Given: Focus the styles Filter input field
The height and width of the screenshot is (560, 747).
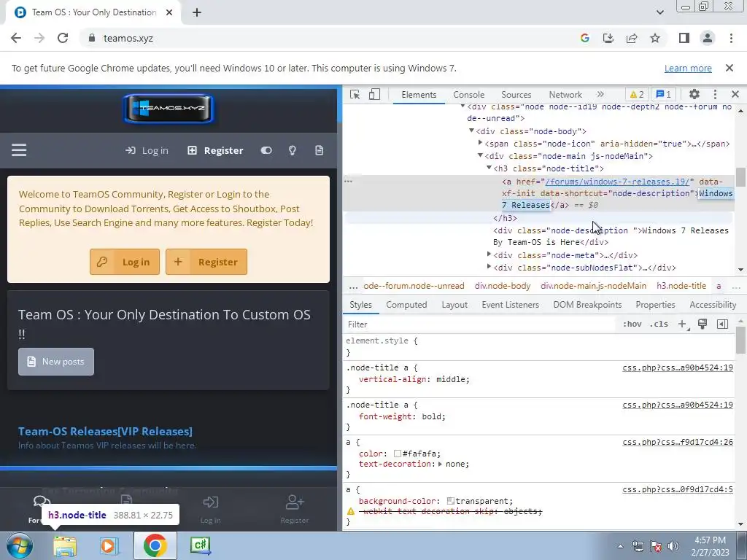Looking at the screenshot, I should 480,324.
